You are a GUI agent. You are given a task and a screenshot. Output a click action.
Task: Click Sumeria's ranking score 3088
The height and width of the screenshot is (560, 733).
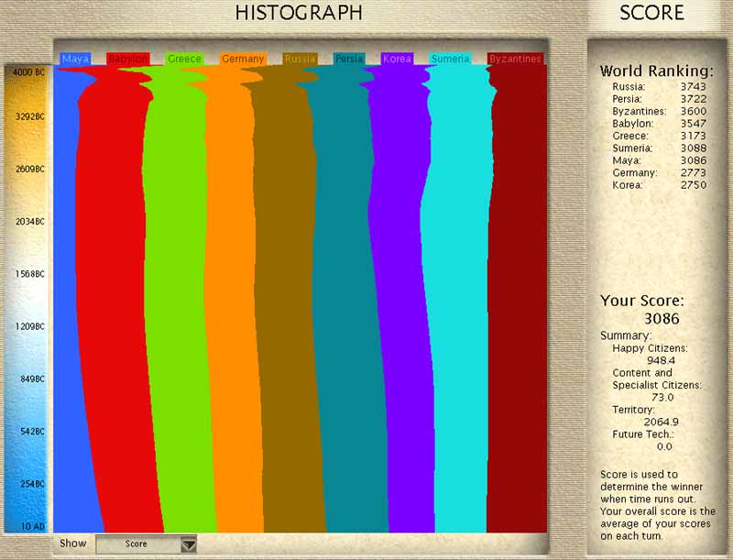click(x=694, y=148)
